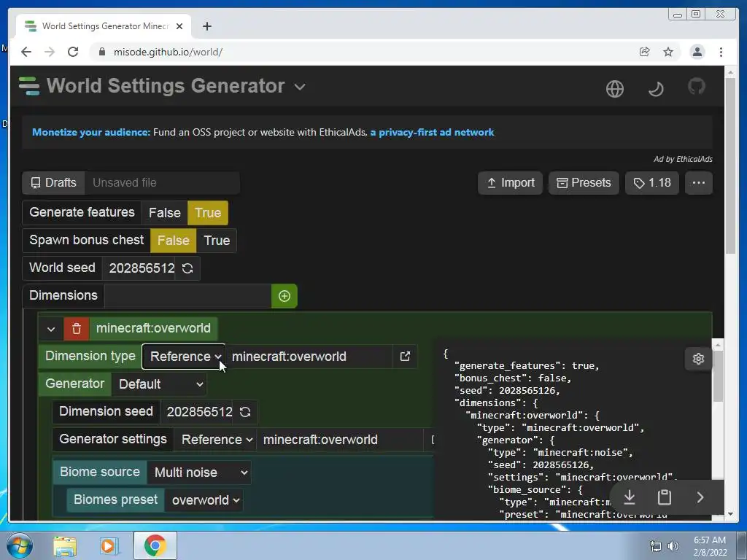Switch to World Settings Generator browser tab
Screen dimensions: 747x560
(x=104, y=26)
